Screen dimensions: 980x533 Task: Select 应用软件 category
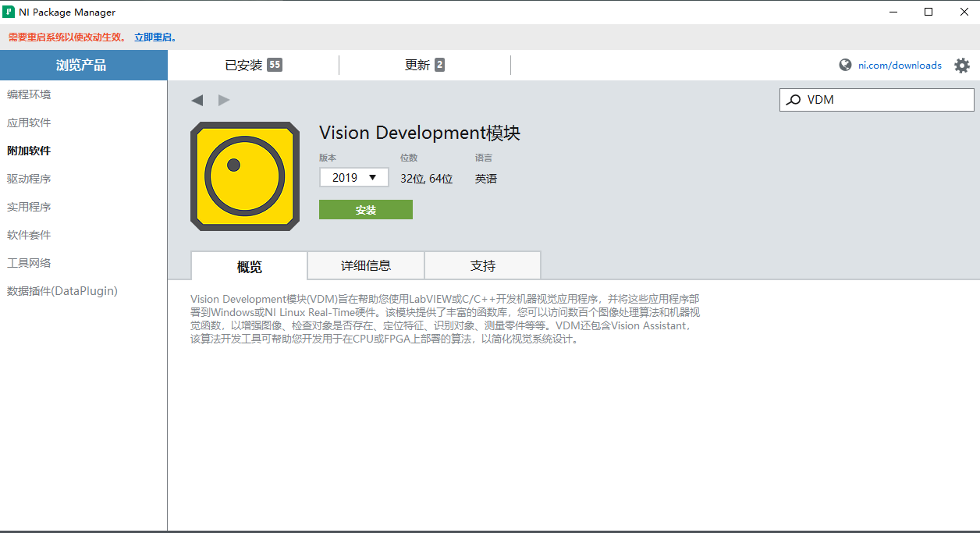coord(29,123)
